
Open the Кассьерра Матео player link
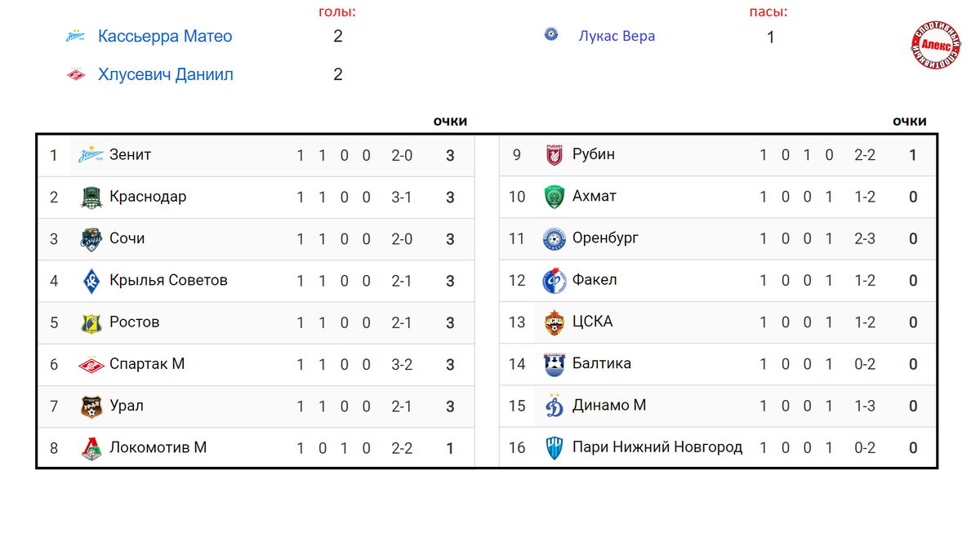coord(165,37)
